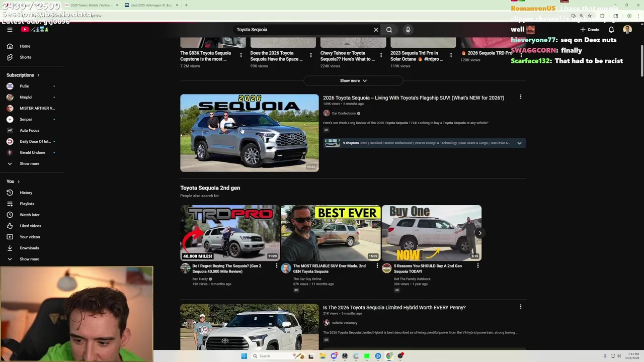Open the BEST EVER thumbnail
Viewport: 644px width, 362px height.
[331, 233]
